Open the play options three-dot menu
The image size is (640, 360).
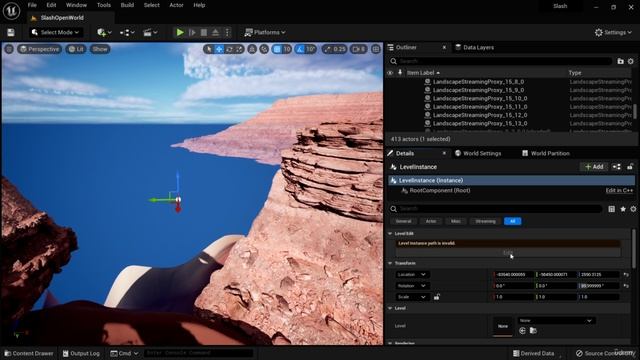(x=228, y=32)
